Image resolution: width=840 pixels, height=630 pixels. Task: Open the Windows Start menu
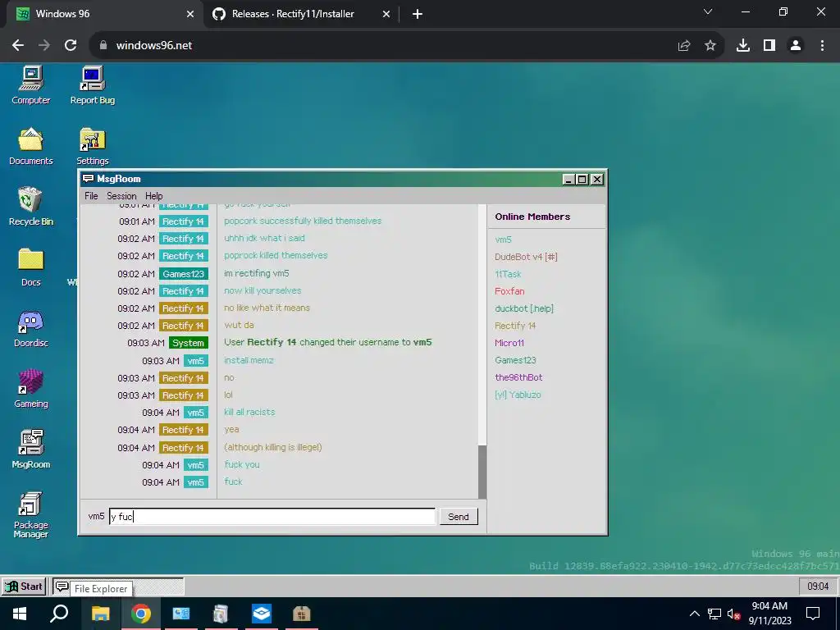point(20,614)
